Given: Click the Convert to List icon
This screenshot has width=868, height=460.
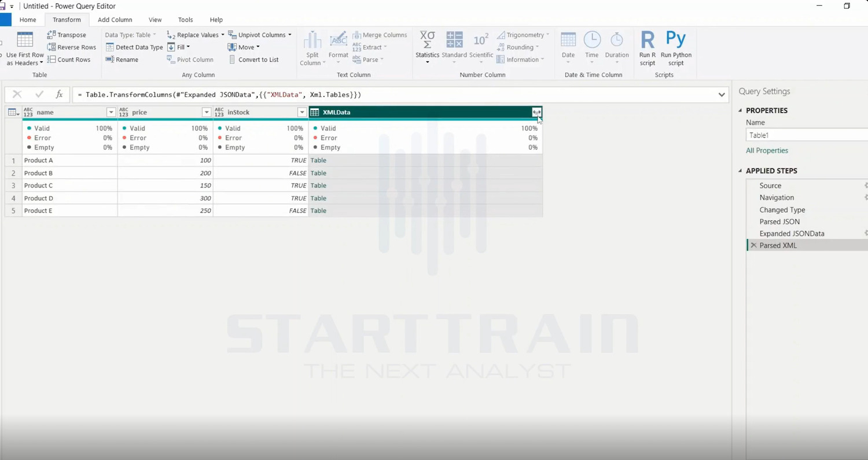Looking at the screenshot, I should point(232,60).
